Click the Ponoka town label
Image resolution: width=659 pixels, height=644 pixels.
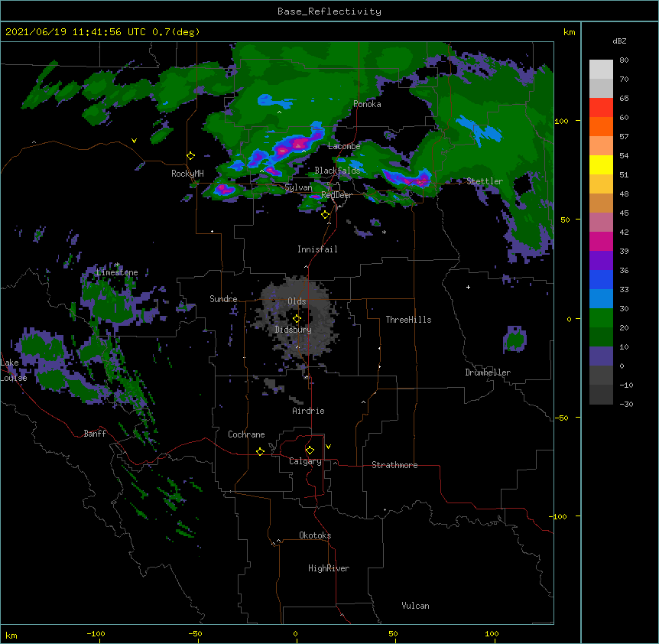pos(367,104)
